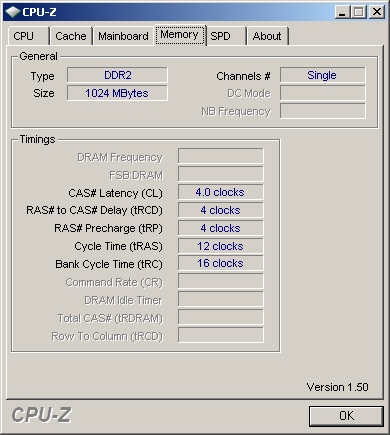The width and height of the screenshot is (390, 435).
Task: Click the 'Size' label in General
Action: coord(44,93)
